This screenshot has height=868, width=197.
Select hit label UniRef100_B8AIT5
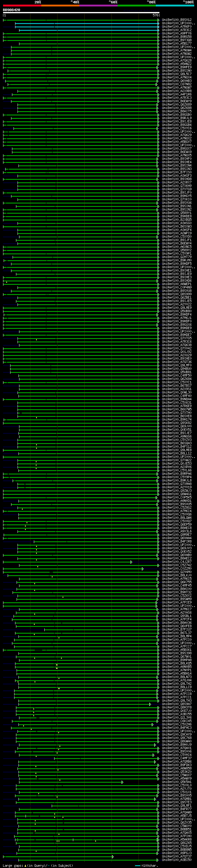tap(177, 111)
